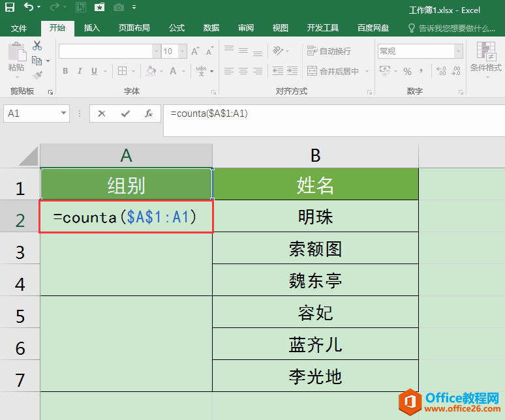Image resolution: width=505 pixels, height=420 pixels.
Task: Toggle Bold formatting
Action: pyautogui.click(x=65, y=71)
